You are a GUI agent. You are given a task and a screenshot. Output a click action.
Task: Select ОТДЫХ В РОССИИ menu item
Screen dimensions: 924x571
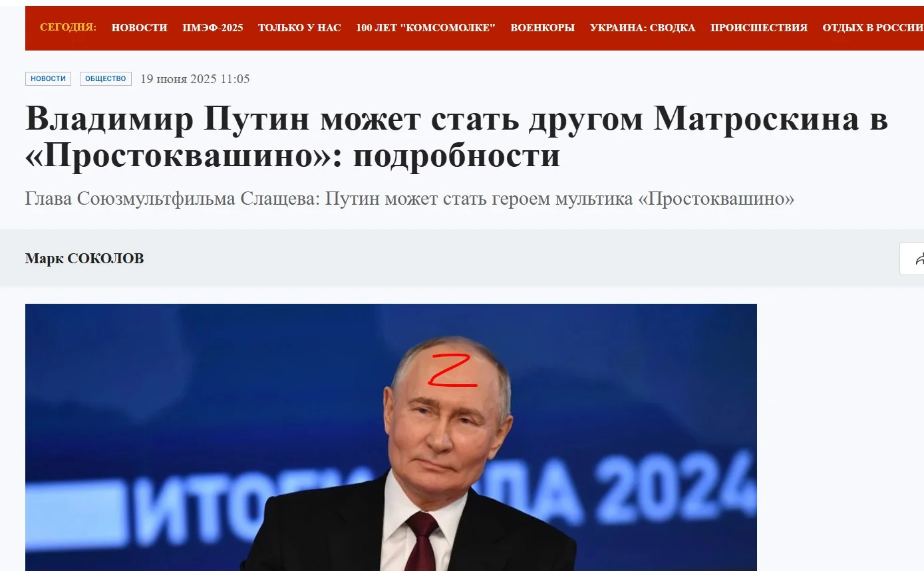click(873, 28)
